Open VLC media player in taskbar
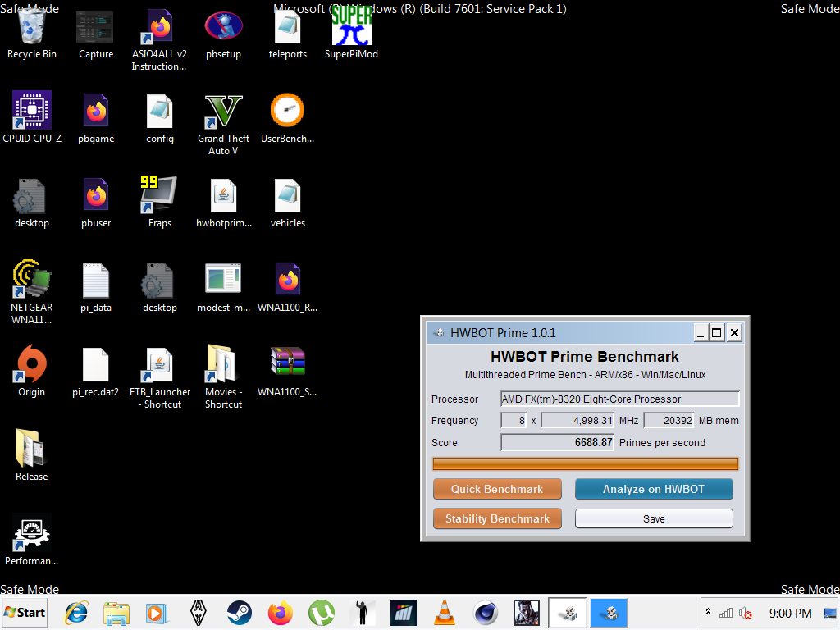 point(444,613)
